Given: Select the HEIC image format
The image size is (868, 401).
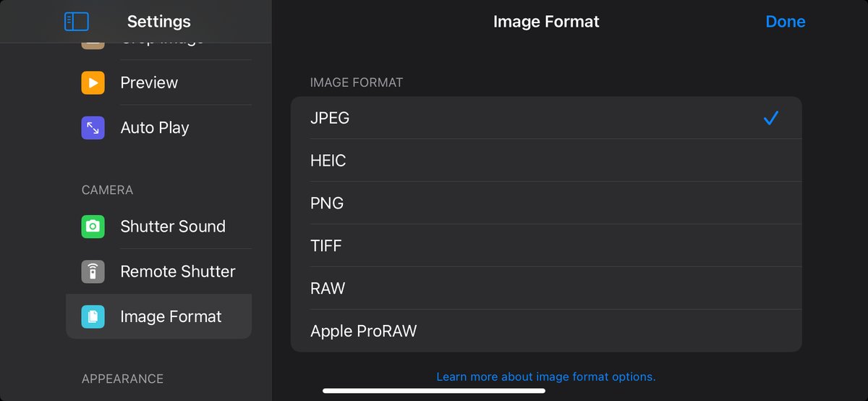Looking at the screenshot, I should 546,161.
